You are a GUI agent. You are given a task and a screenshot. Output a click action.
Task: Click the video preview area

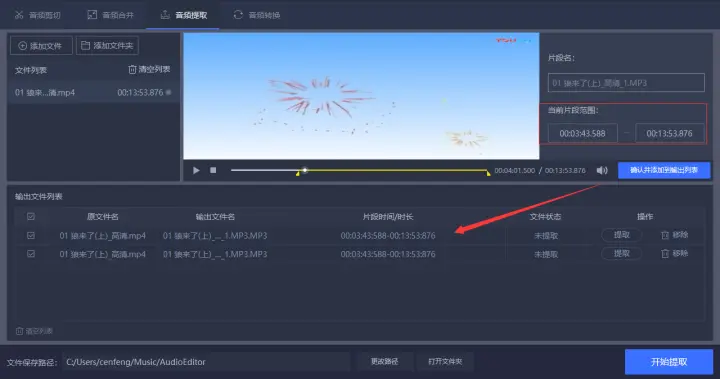361,96
